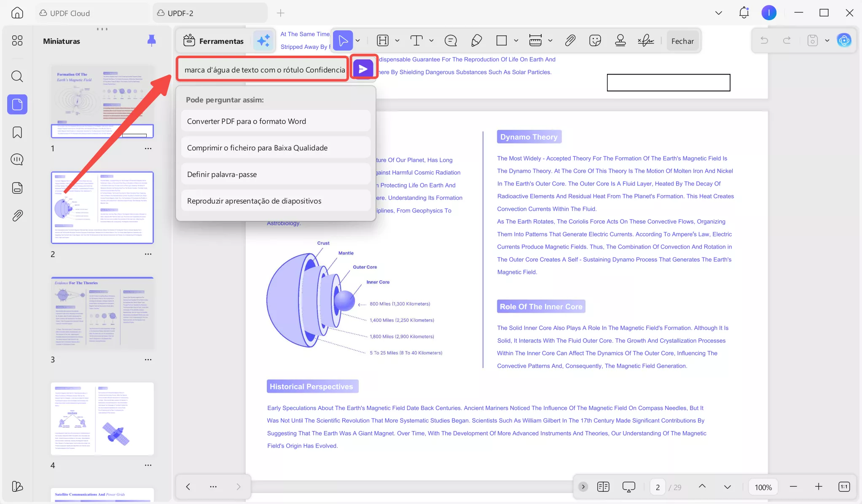Click the zoom in plus control

click(x=818, y=487)
